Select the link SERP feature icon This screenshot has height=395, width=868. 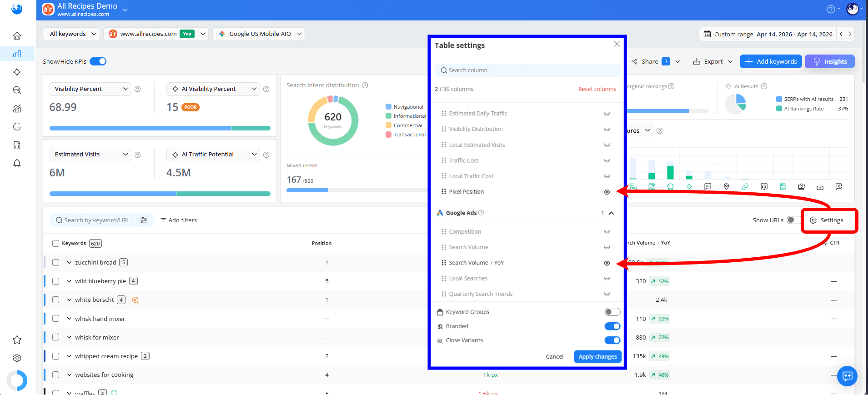(745, 186)
